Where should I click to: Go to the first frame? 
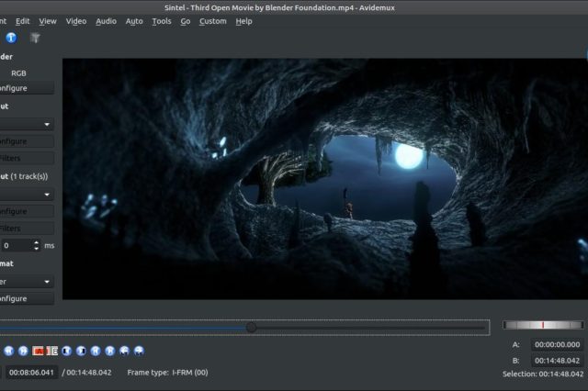tap(96, 351)
